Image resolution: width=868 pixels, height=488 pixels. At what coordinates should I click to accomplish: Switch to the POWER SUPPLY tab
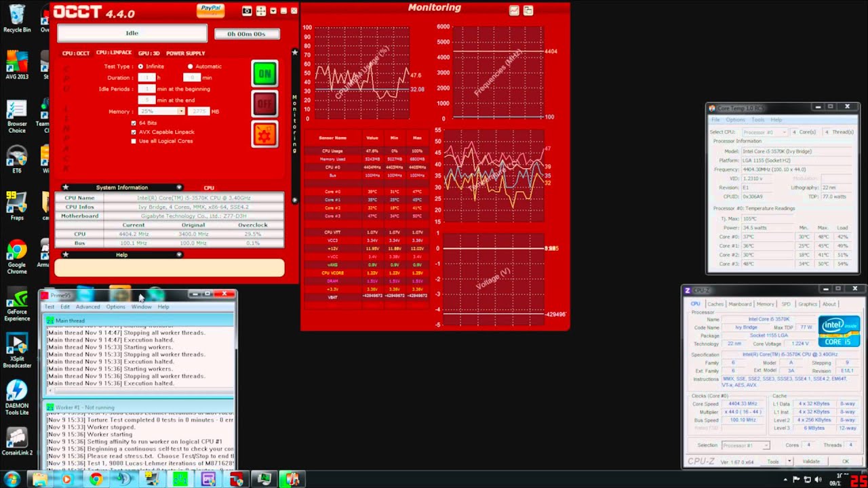click(185, 53)
